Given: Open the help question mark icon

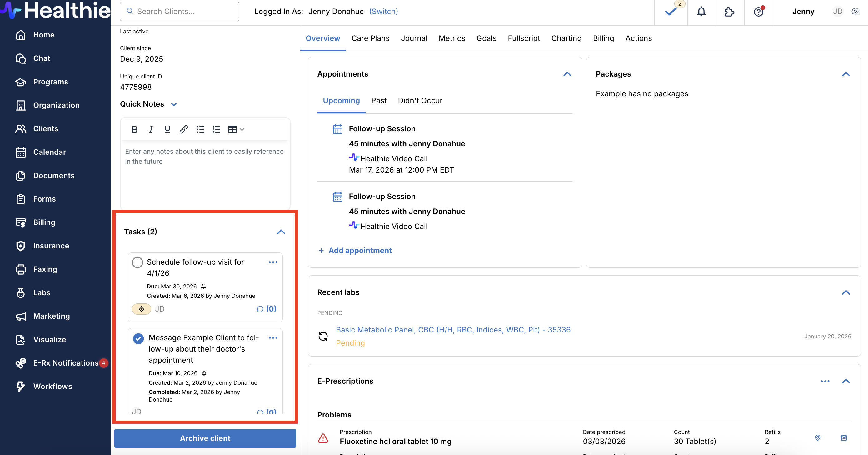Looking at the screenshot, I should click(x=758, y=12).
